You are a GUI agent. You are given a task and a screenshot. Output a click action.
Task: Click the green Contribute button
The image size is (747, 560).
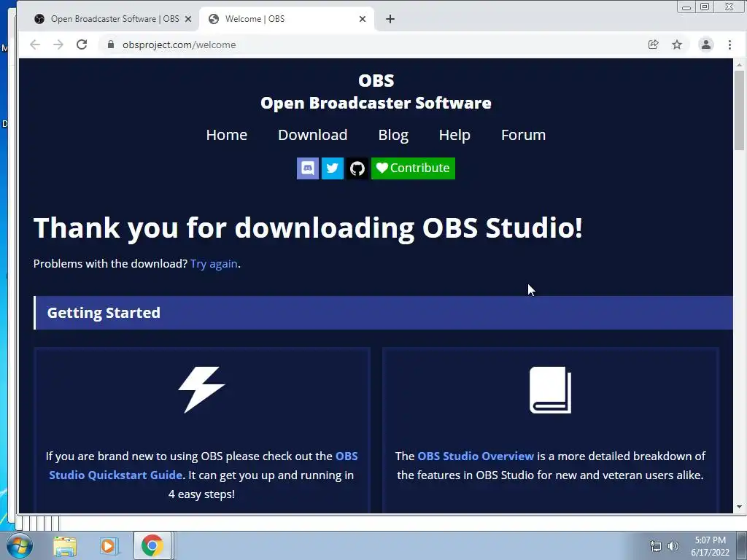(x=413, y=168)
